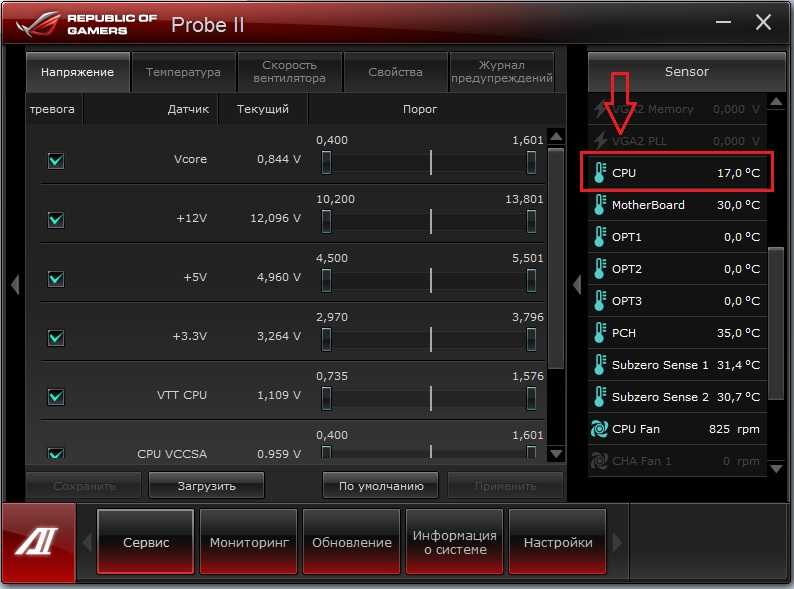
Task: Toggle the VTT CPU alarm checkbox
Action: tap(56, 397)
